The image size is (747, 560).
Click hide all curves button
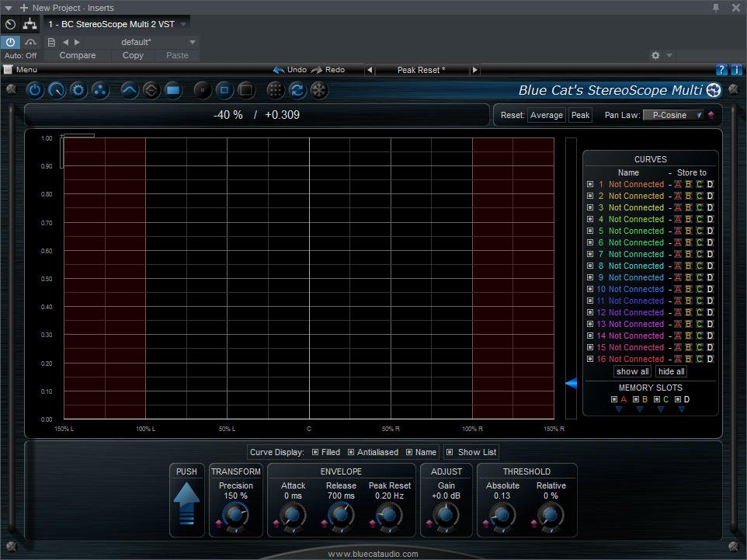(671, 371)
